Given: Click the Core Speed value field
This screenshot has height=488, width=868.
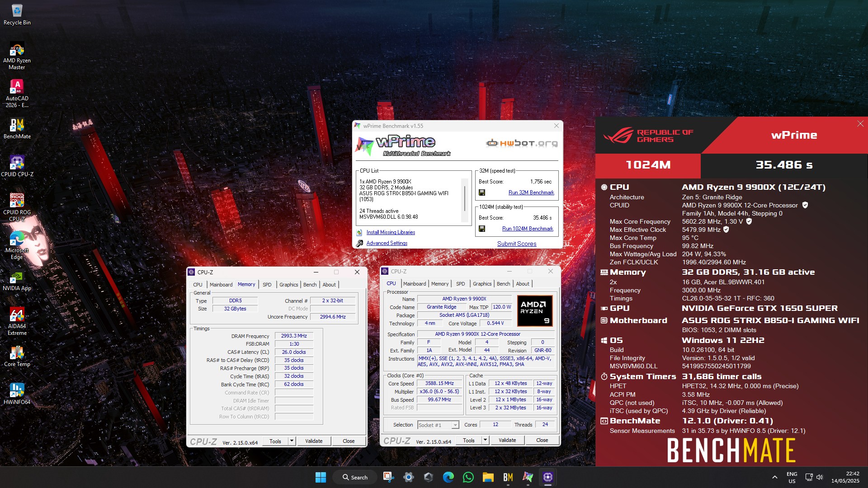Looking at the screenshot, I should click(x=439, y=383).
